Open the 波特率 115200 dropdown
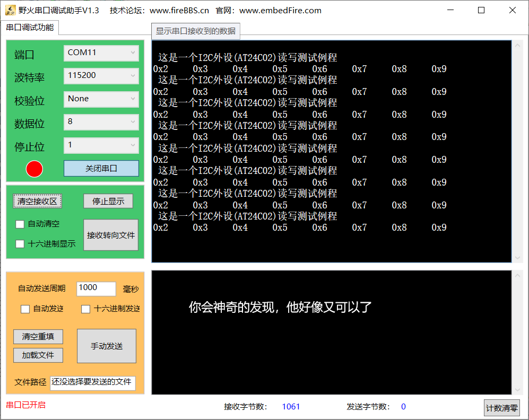The width and height of the screenshot is (529, 420). (x=101, y=76)
